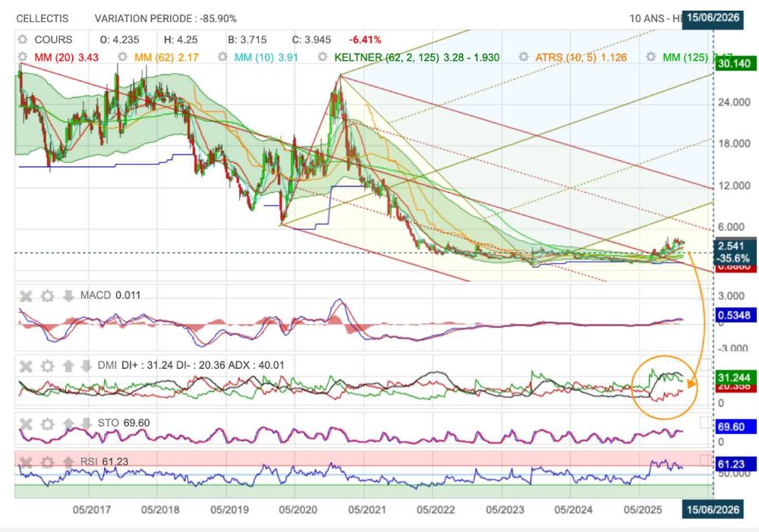The image size is (759, 532).
Task: Click the high price H: 4.25
Action: pos(181,39)
